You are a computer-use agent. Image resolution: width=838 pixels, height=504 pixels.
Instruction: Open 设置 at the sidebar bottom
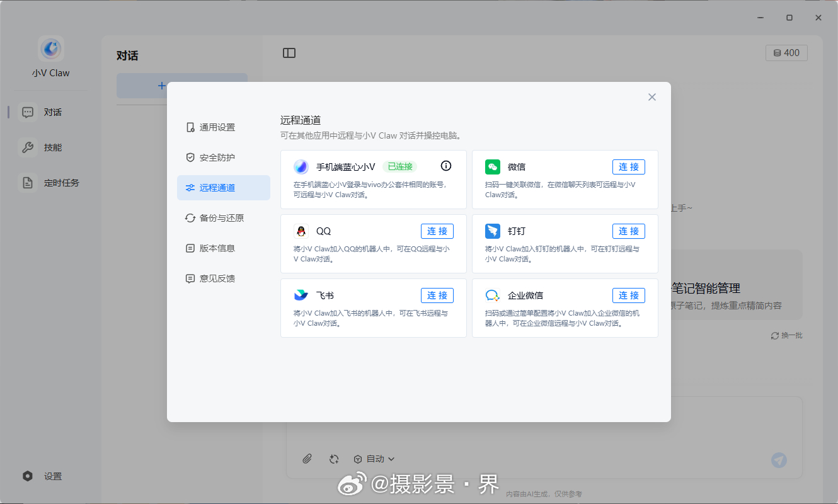51,476
